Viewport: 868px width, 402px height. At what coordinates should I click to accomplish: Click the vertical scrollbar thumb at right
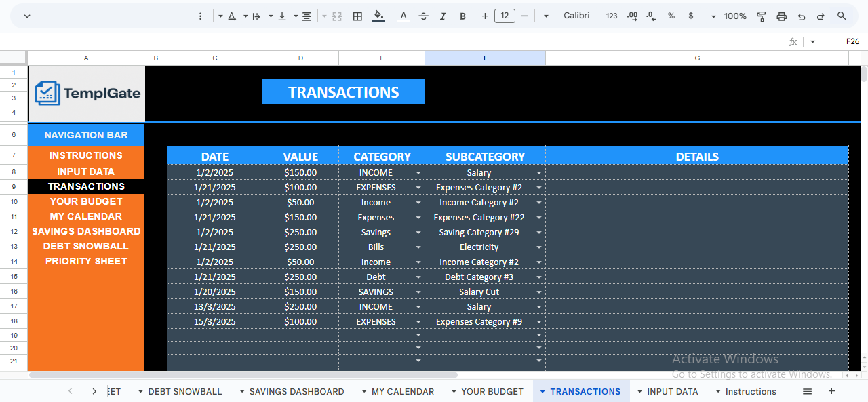click(x=863, y=74)
